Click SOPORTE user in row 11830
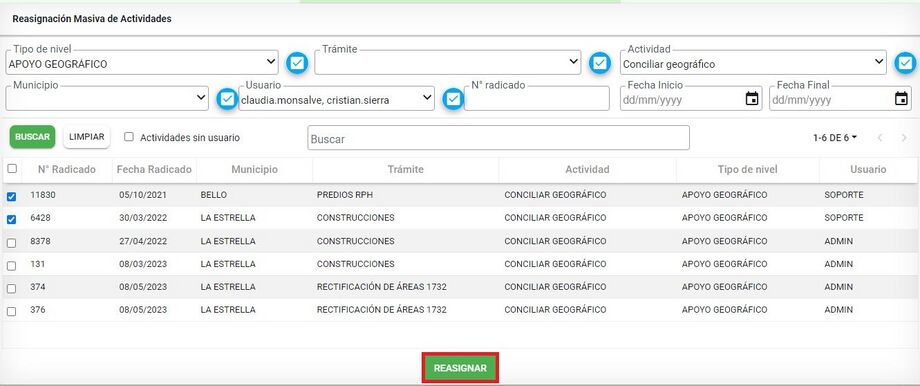This screenshot has width=920, height=386. coord(844,195)
